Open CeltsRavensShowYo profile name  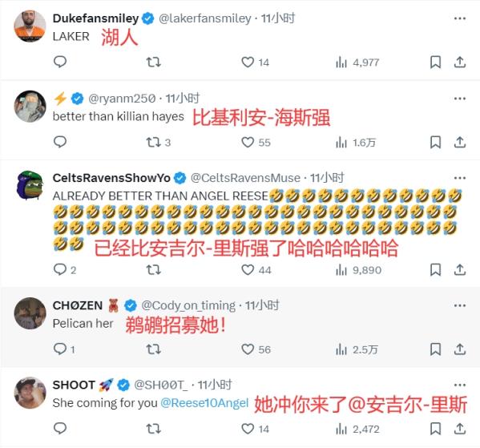pyautogui.click(x=111, y=178)
